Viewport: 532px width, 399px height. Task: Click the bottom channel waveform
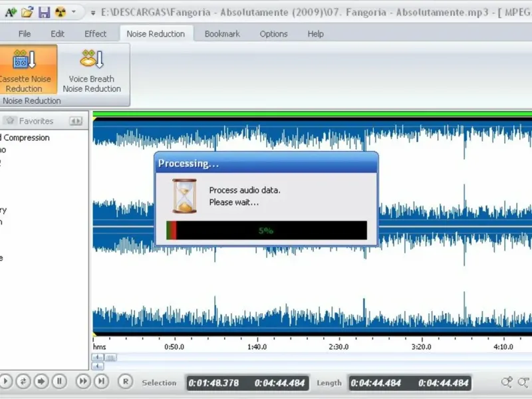[312, 280]
